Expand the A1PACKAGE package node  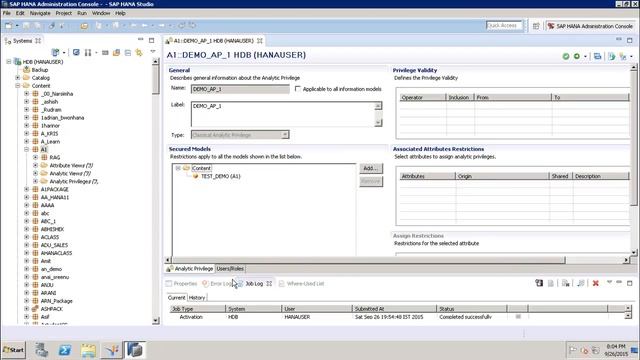[x=27, y=189]
